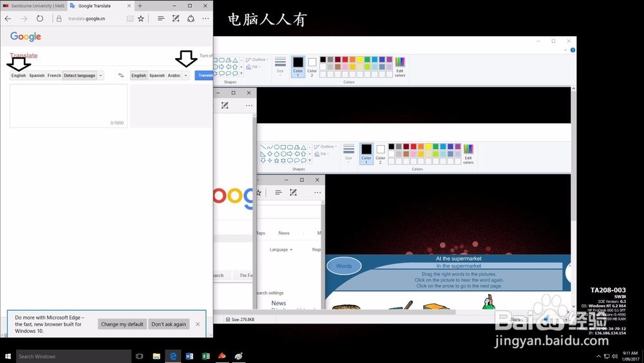
Task: Expand the target language dropdown arrow
Action: [185, 75]
